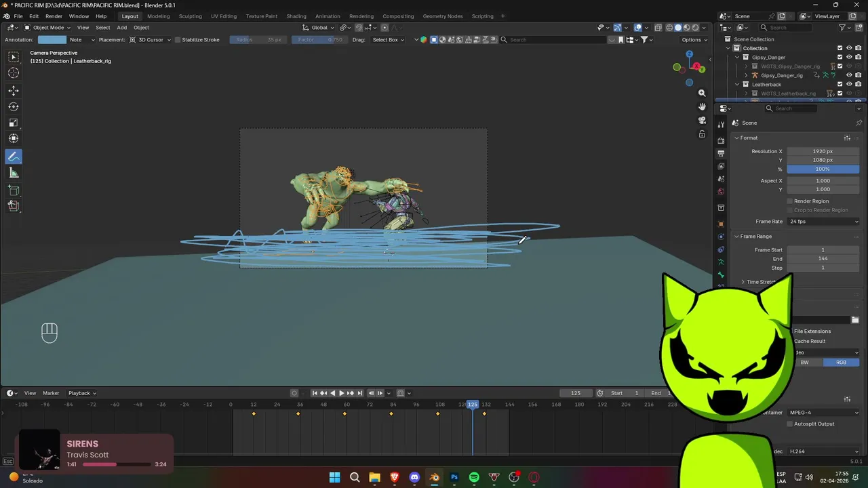Viewport: 868px width, 488px height.
Task: Open Global transform orientation dropdown
Action: tap(319, 28)
